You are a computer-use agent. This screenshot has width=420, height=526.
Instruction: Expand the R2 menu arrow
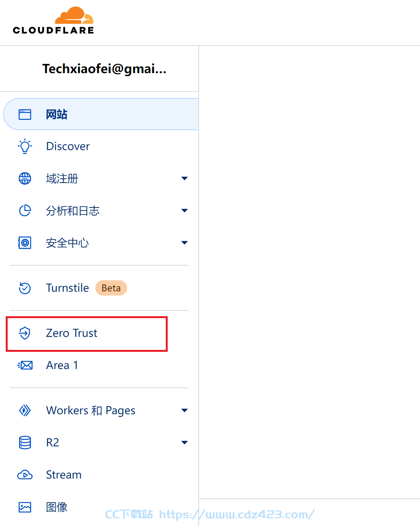point(185,443)
